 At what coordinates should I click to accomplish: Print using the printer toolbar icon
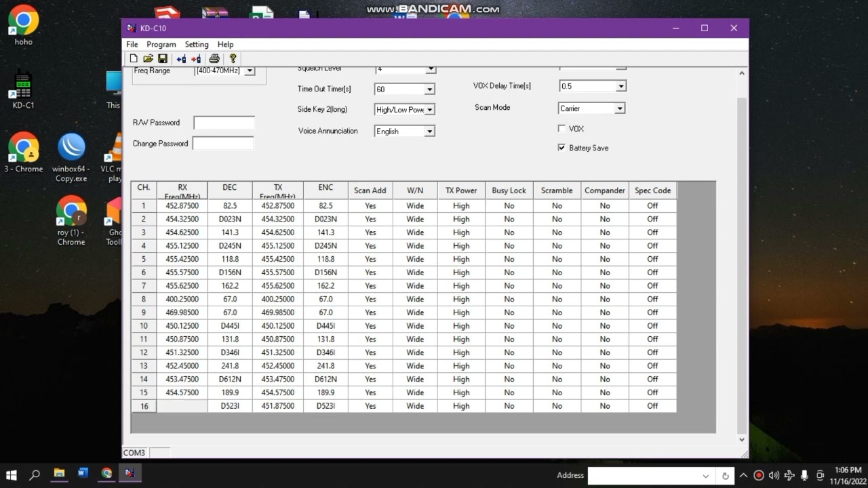coord(214,59)
